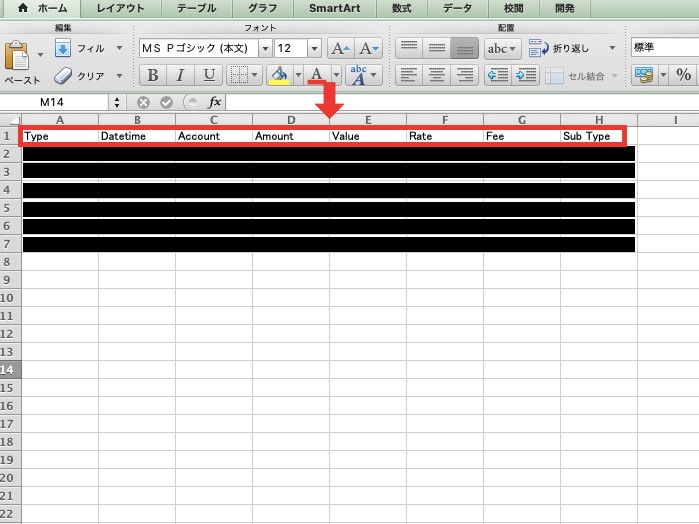Click the 折り返し wrap text button
The width and height of the screenshot is (699, 524).
(562, 48)
